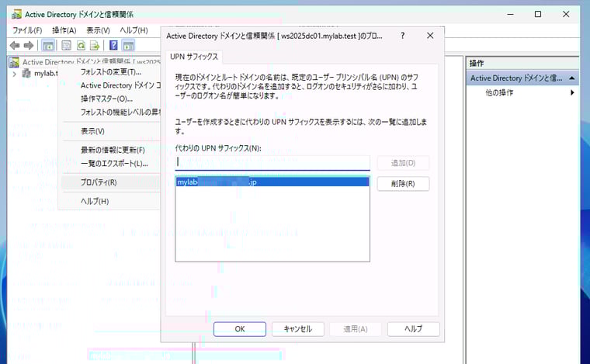The image size is (590, 364).
Task: Click the blue Help toolbar icon
Action: [x=113, y=46]
